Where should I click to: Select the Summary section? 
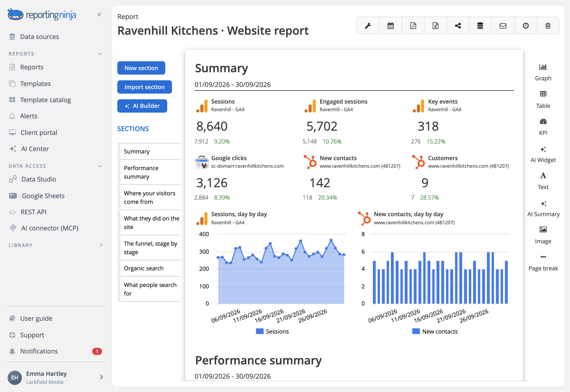click(x=149, y=151)
